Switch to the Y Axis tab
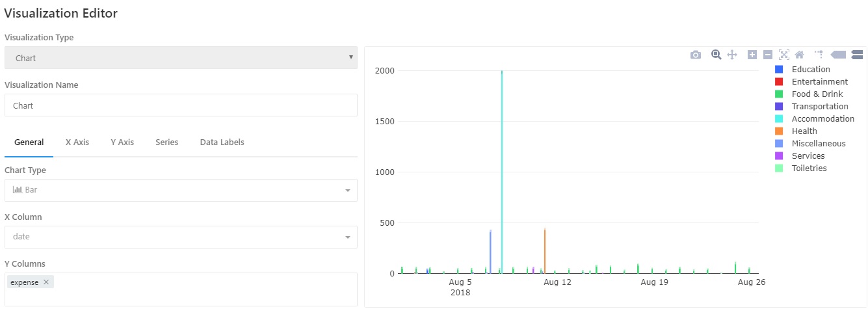Image resolution: width=868 pixels, height=309 pixels. coord(122,142)
